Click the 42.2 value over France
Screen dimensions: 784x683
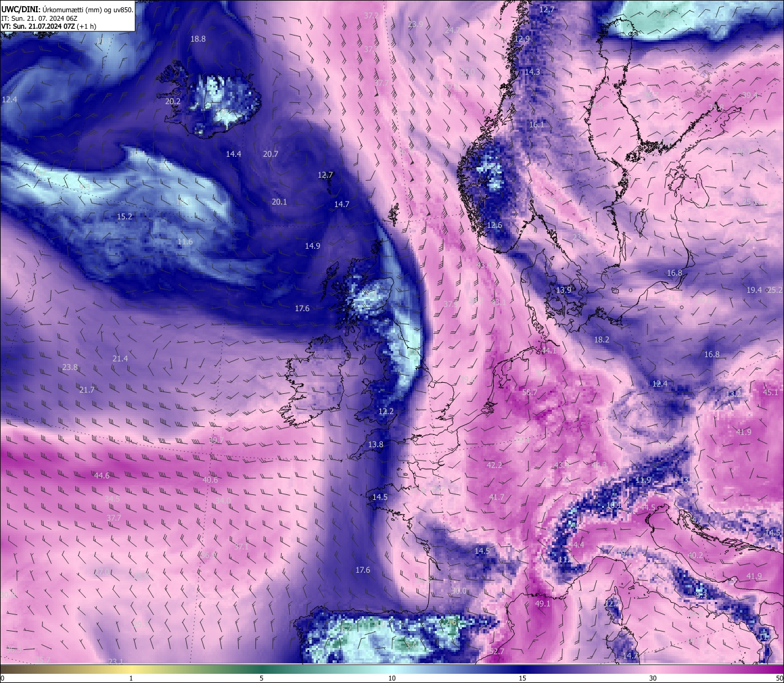494,465
